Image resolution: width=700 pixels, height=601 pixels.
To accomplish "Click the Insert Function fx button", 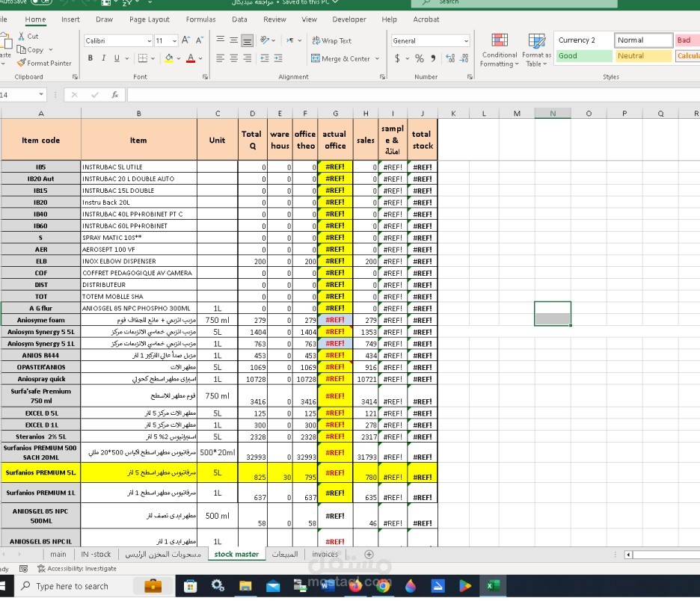I will [114, 95].
